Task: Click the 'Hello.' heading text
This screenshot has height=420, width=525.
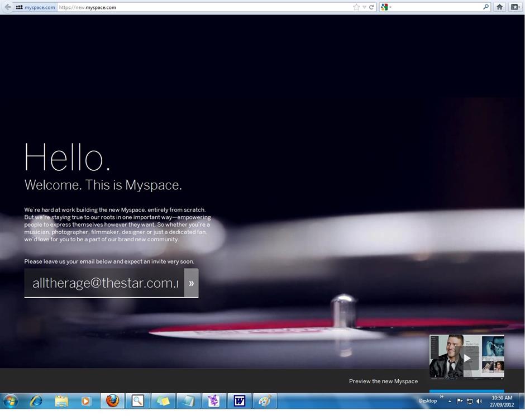Action: pyautogui.click(x=67, y=157)
